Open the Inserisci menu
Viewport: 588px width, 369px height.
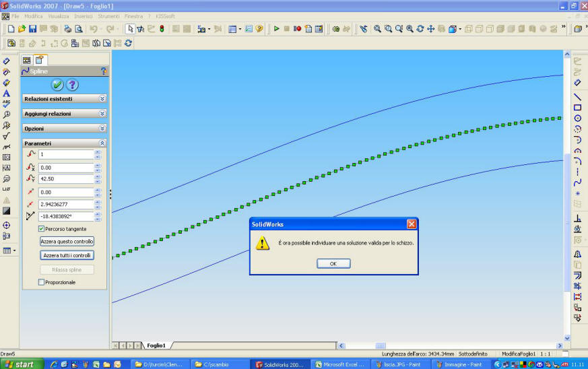(84, 16)
